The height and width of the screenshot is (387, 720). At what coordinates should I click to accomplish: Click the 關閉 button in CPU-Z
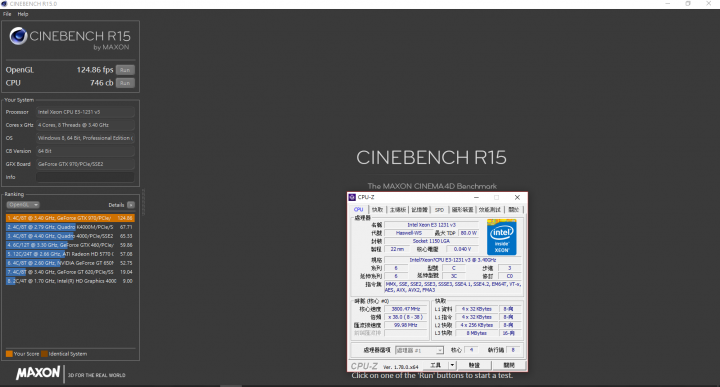pyautogui.click(x=509, y=365)
